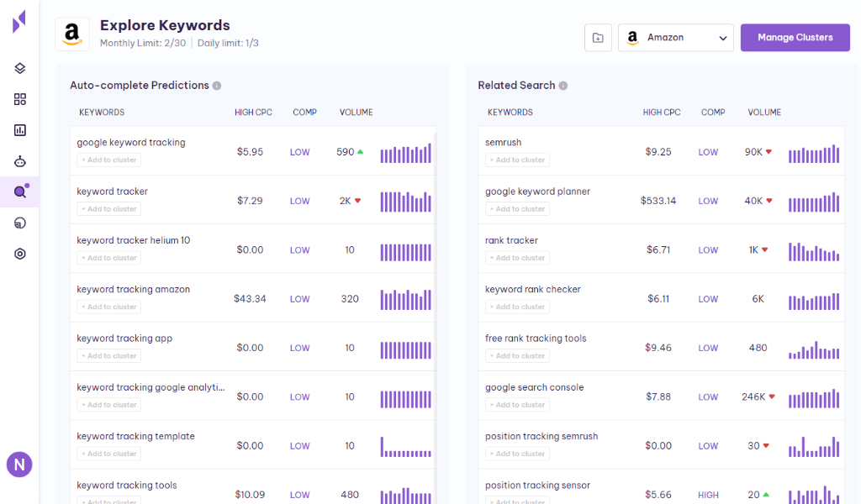Click info icon next to Auto-complete Predictions
861x504 pixels.
pyautogui.click(x=217, y=86)
